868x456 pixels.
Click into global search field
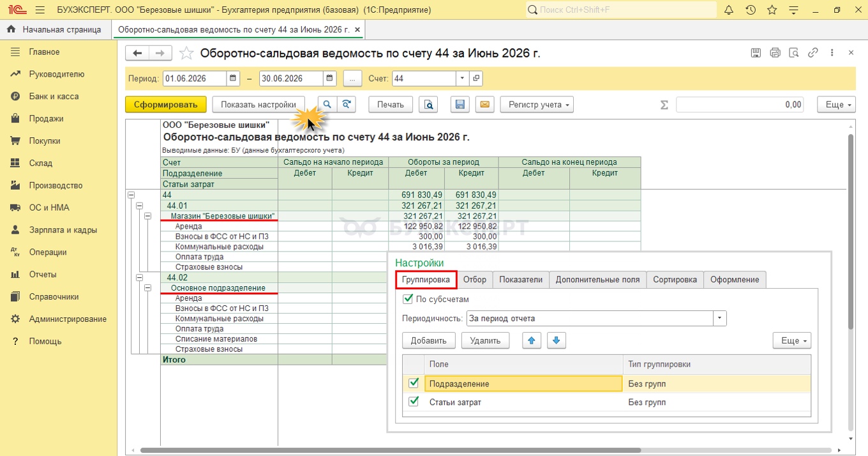tap(621, 10)
